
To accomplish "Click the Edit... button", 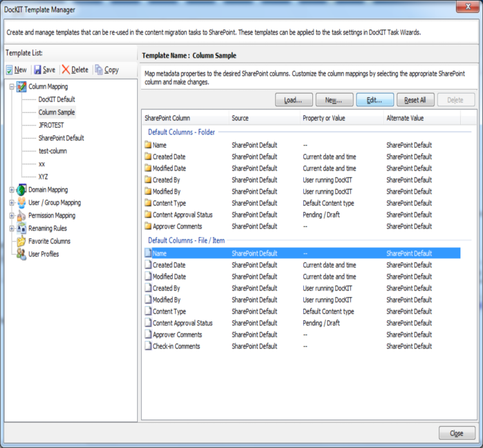I will coord(375,100).
